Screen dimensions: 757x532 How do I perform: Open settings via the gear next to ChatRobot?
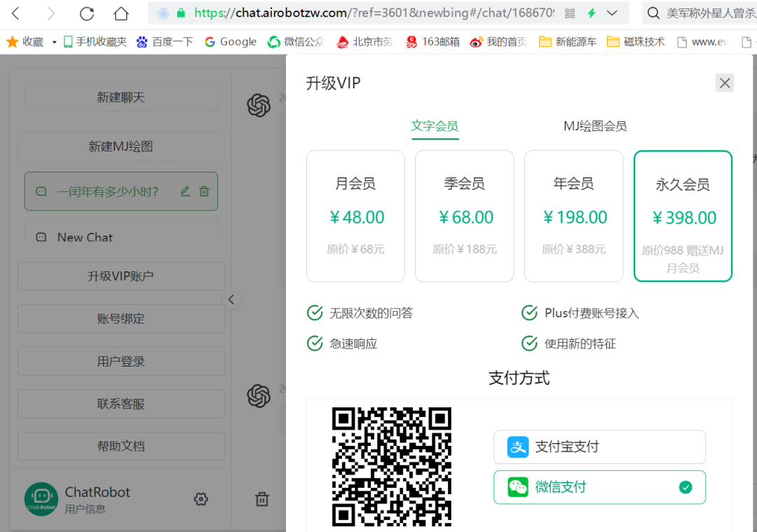pos(201,499)
